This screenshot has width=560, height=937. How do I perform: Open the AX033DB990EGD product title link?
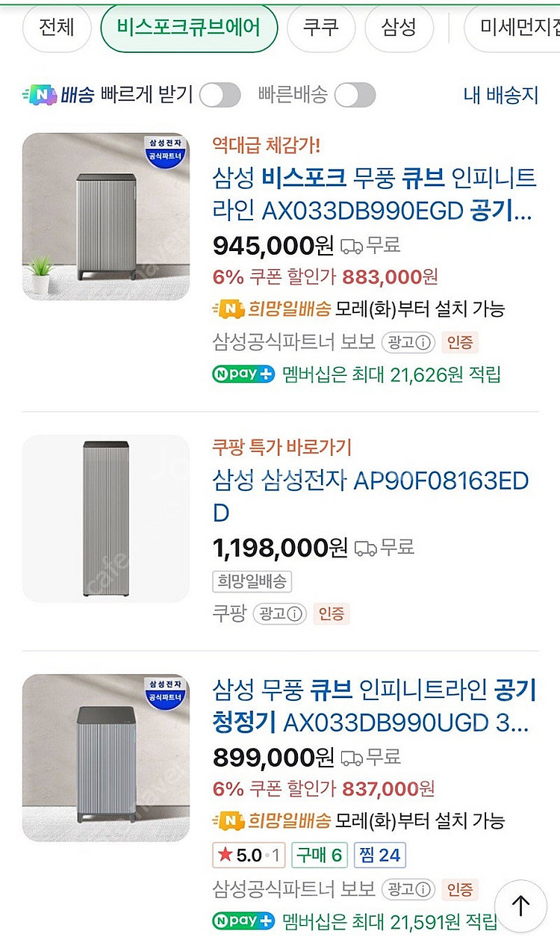(373, 194)
